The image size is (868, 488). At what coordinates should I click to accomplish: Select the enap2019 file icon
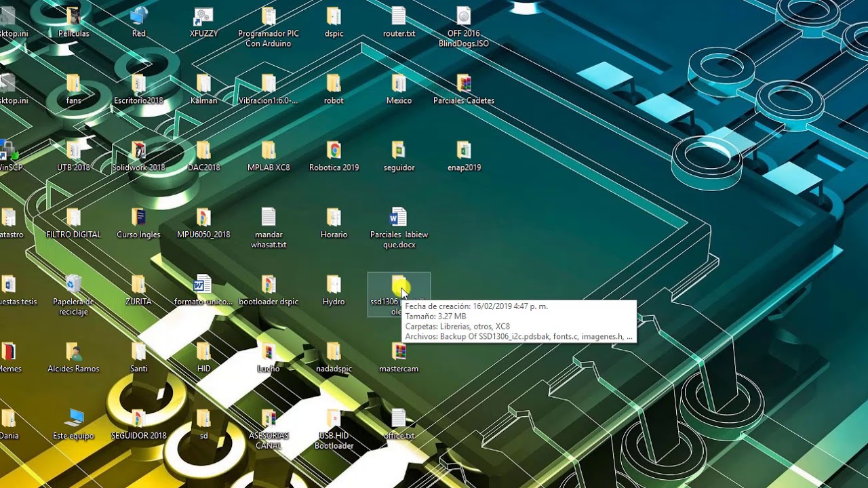tap(464, 150)
